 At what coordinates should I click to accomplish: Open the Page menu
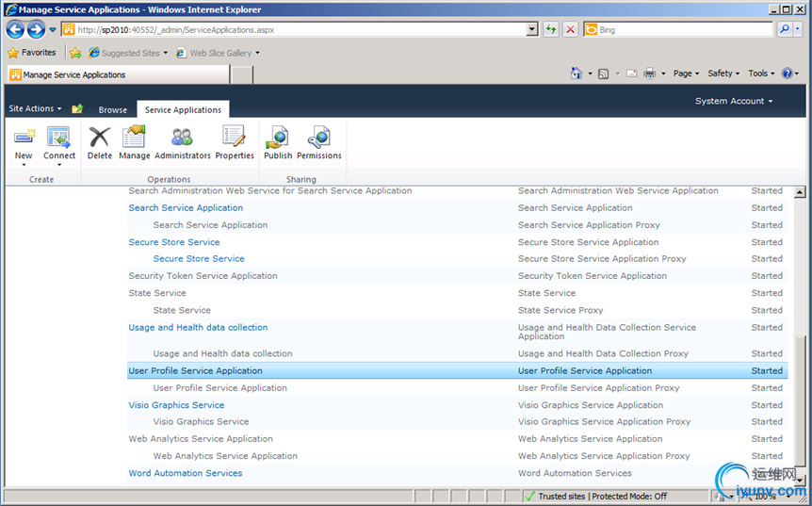pos(686,73)
